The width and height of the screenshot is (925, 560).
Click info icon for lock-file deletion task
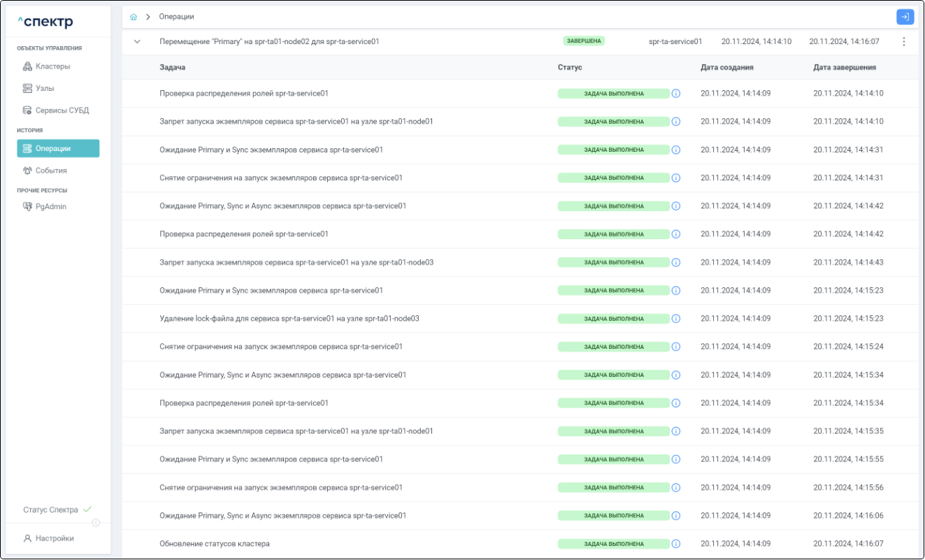point(675,319)
